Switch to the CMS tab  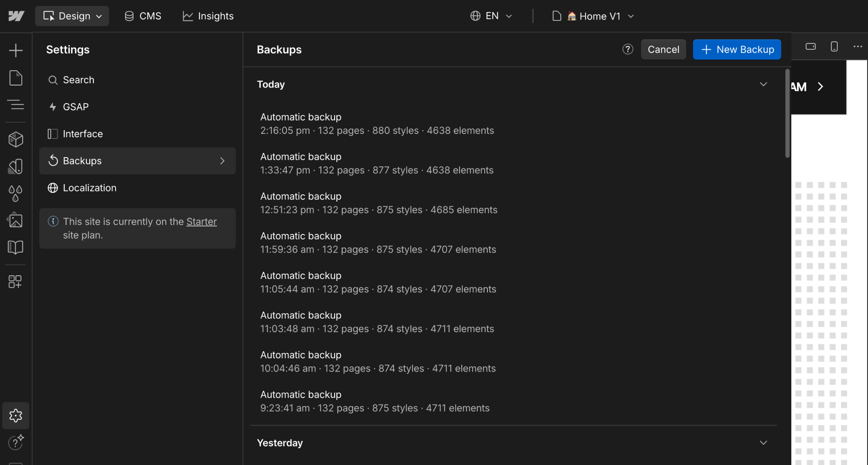coord(143,15)
